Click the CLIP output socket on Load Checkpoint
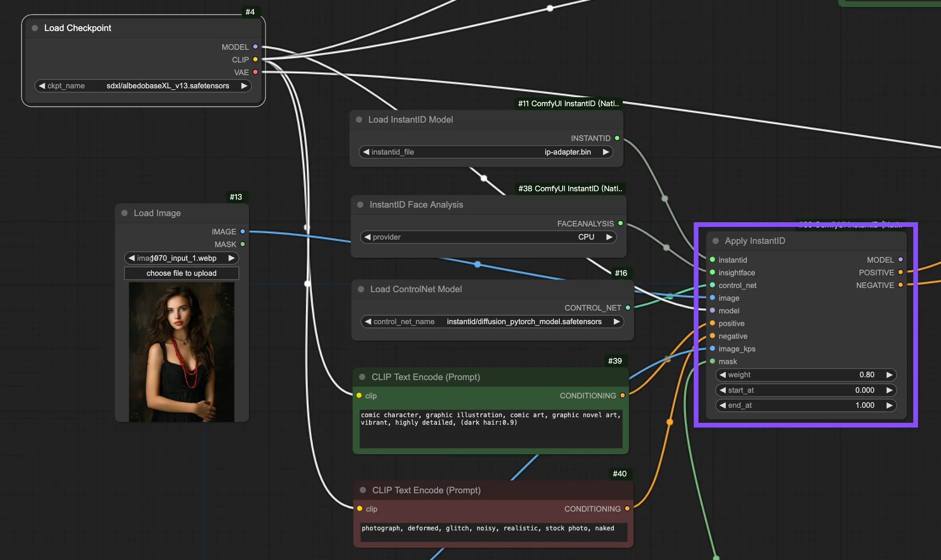The height and width of the screenshot is (560, 941). click(255, 60)
